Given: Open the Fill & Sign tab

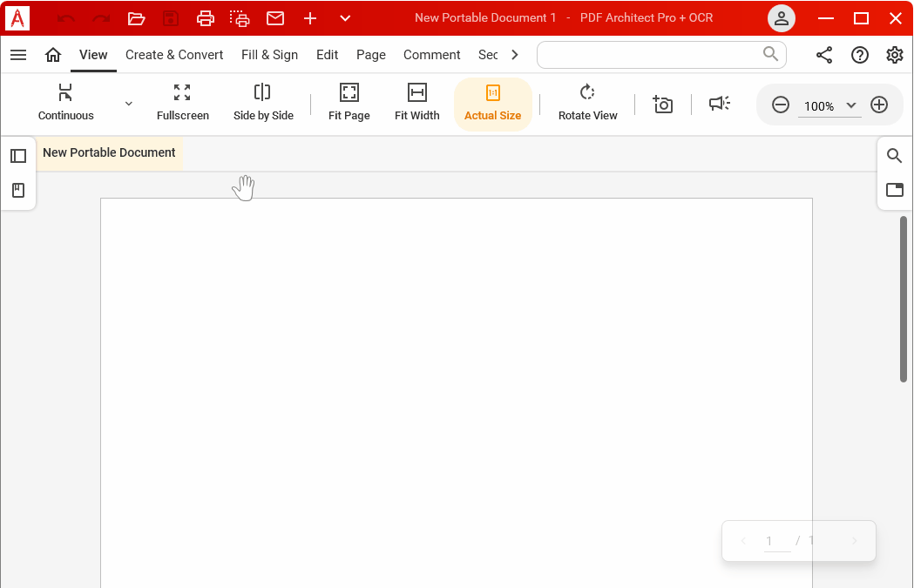Looking at the screenshot, I should pyautogui.click(x=269, y=55).
